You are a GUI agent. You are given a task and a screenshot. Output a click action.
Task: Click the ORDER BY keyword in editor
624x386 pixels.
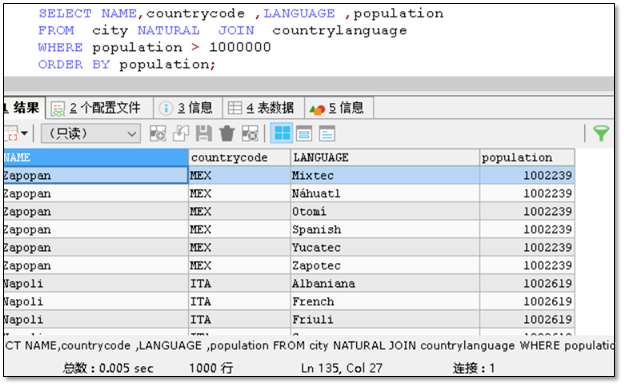click(74, 64)
